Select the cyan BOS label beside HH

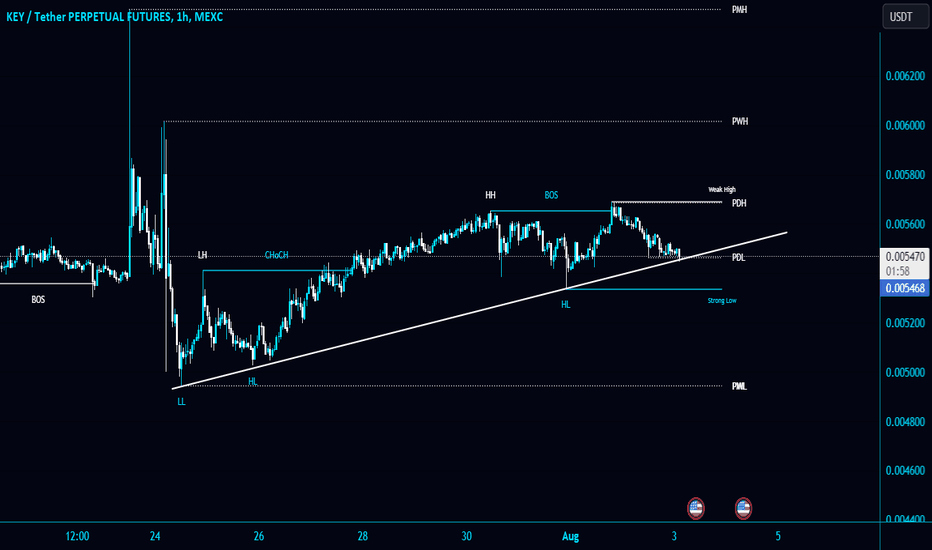(551, 195)
